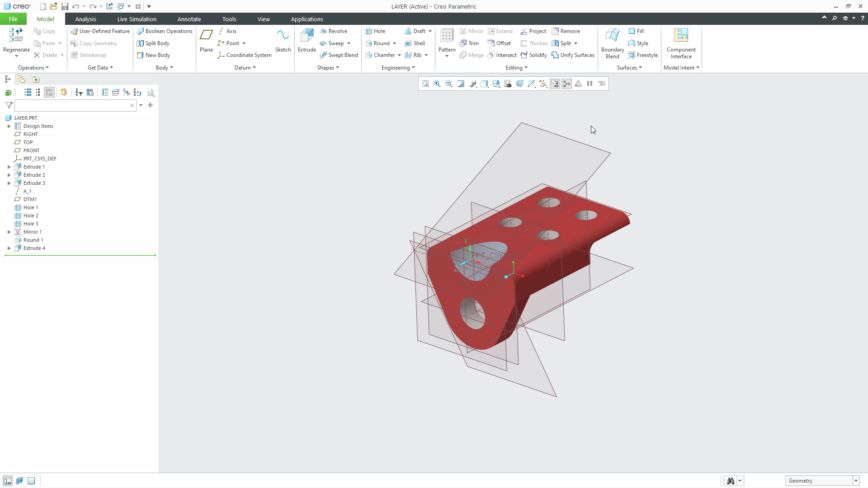This screenshot has width=868, height=488.
Task: Toggle datum display filters icon
Action: pyautogui.click(x=543, y=84)
